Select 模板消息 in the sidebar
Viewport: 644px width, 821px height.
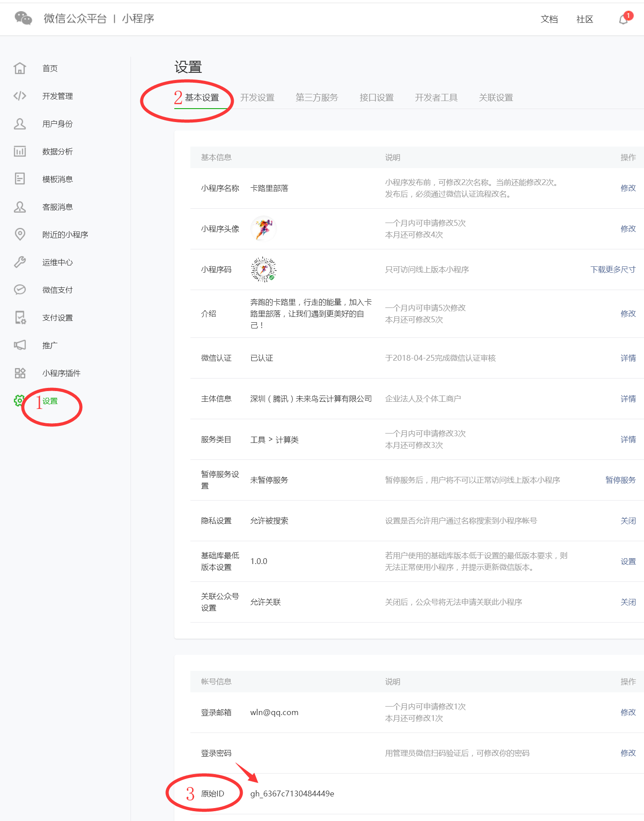coord(57,179)
